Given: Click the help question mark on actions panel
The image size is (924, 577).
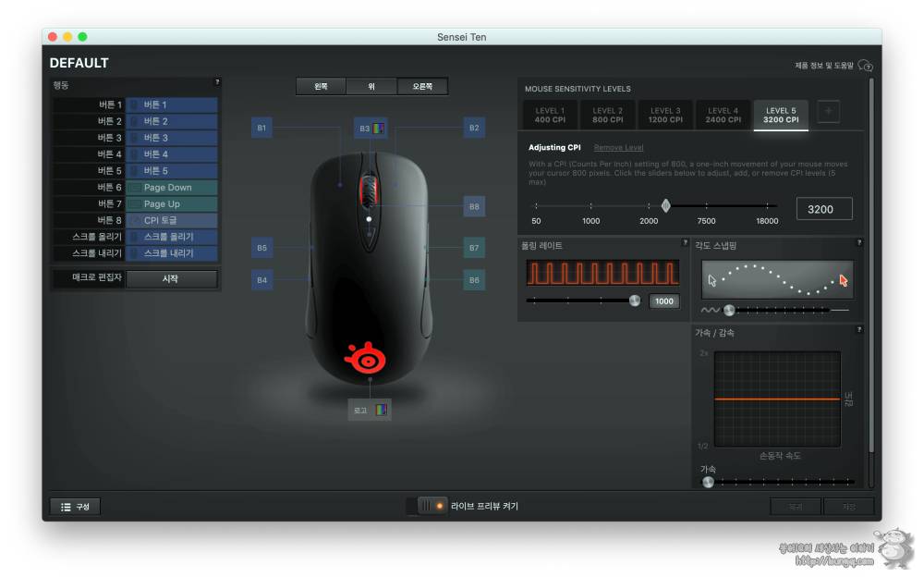Looking at the screenshot, I should coord(217,82).
